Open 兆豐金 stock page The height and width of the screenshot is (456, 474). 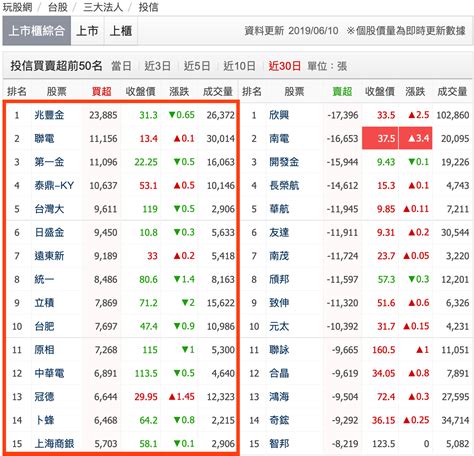pyautogui.click(x=49, y=115)
